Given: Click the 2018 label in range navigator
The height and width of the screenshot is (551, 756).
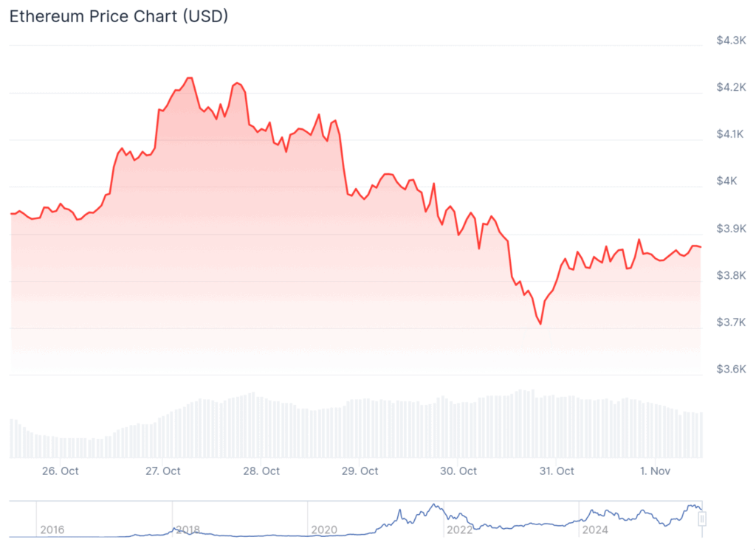Looking at the screenshot, I should click(x=188, y=530).
